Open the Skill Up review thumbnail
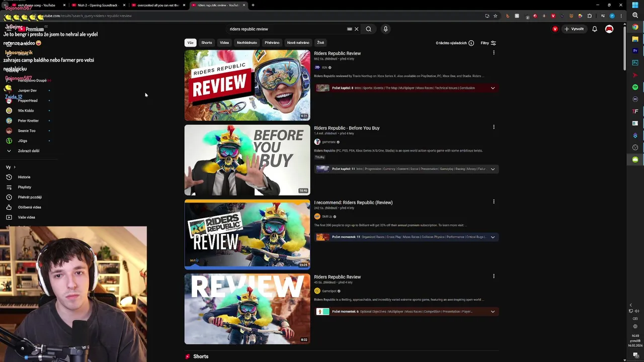Image resolution: width=644 pixels, height=362 pixels. coord(247,234)
